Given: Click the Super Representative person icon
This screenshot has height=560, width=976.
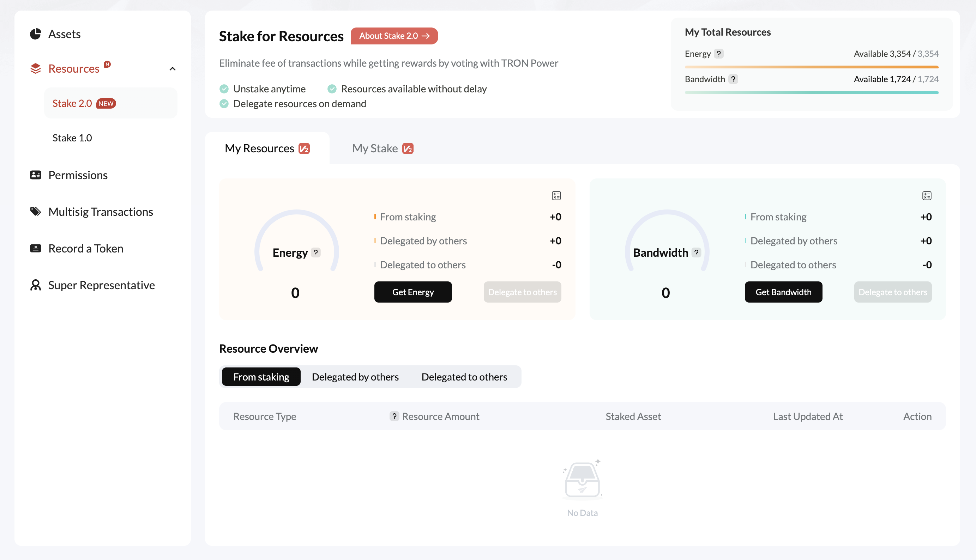Looking at the screenshot, I should pyautogui.click(x=35, y=285).
